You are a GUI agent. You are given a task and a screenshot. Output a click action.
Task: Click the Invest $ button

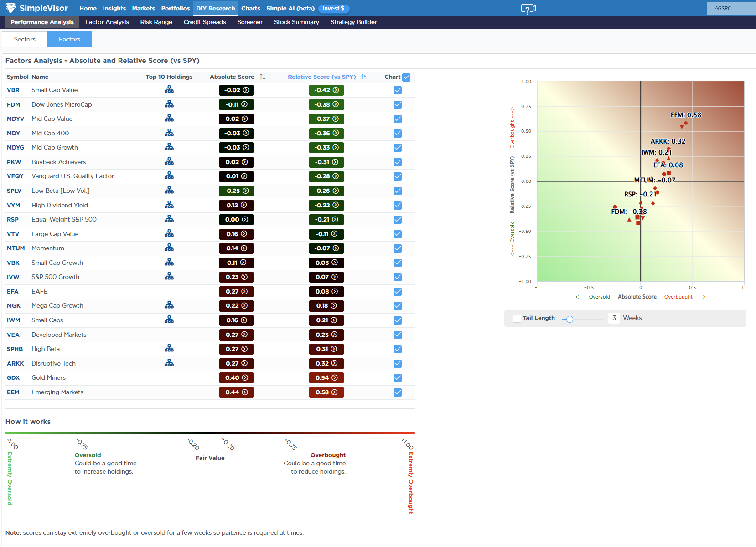(333, 9)
